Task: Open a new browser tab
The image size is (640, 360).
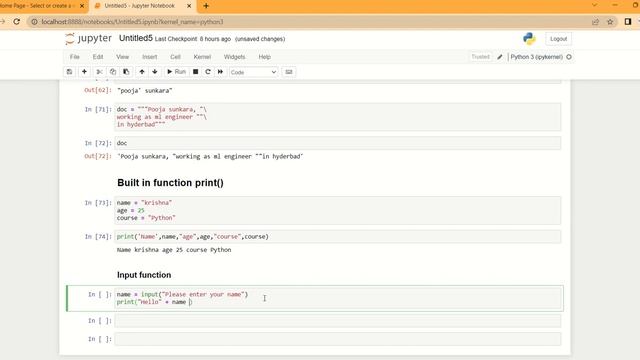Action: click(x=206, y=6)
